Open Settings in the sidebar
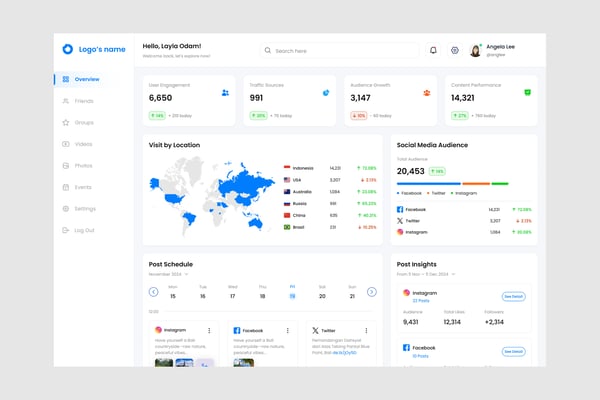600x400 pixels. (79, 209)
